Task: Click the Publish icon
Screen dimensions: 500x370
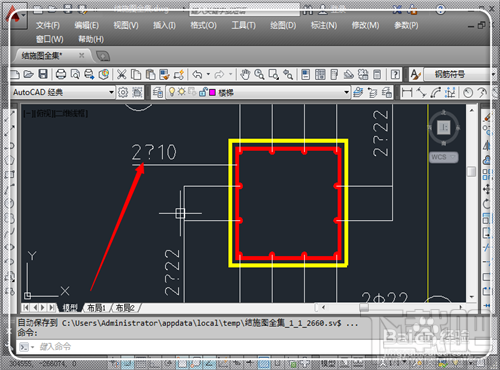Action: (x=89, y=74)
